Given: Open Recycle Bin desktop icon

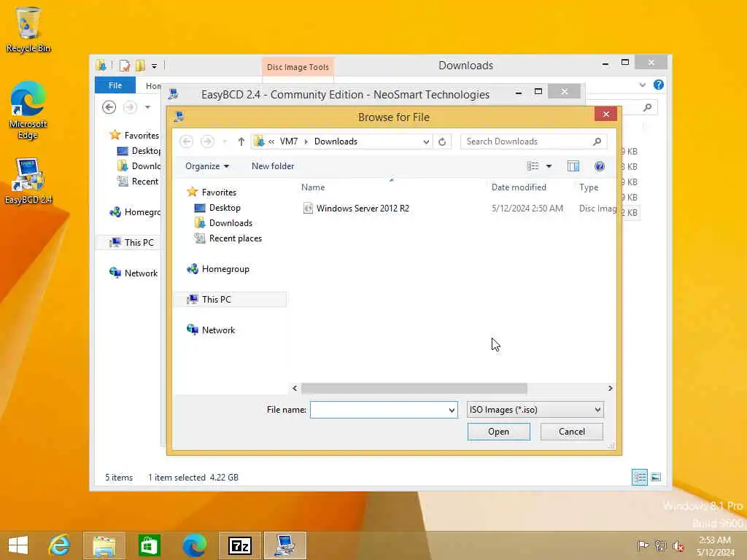Looking at the screenshot, I should coord(28,29).
